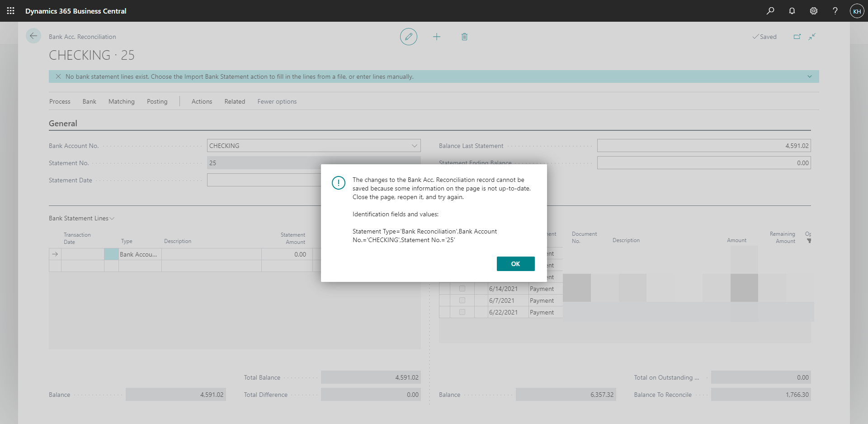868x424 pixels.
Task: Open the Process menu
Action: 60,101
